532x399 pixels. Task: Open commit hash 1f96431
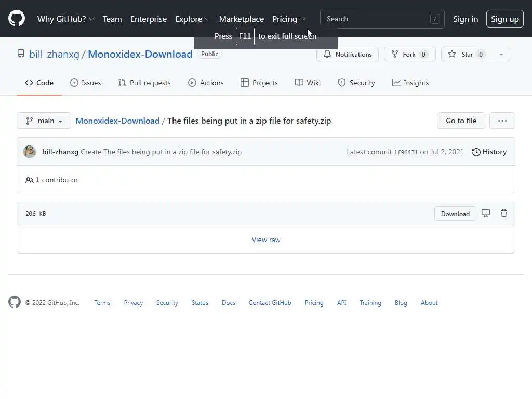coord(406,152)
